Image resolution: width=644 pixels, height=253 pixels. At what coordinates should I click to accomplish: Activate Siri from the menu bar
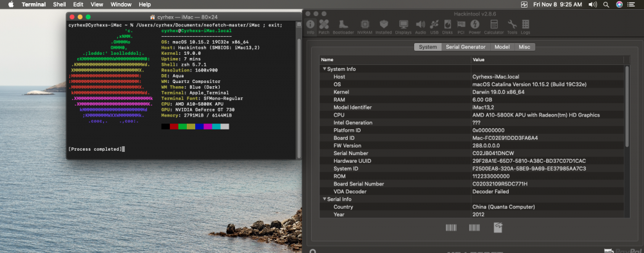pyautogui.click(x=620, y=5)
